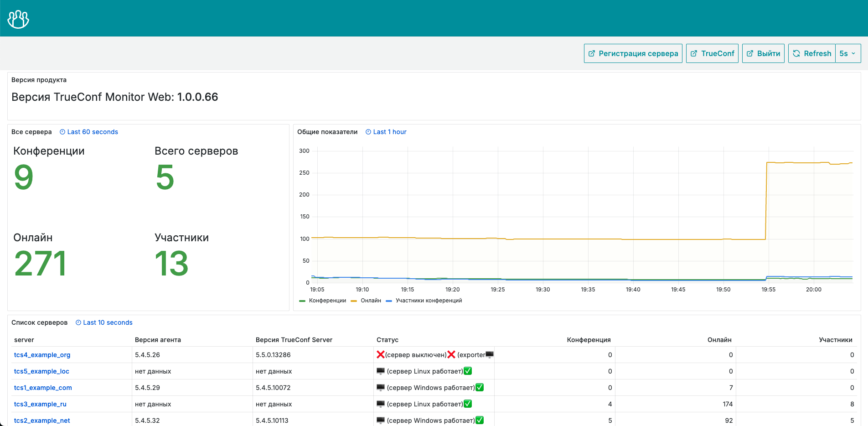Sort by the Конференция column header
Viewport: 868px width, 426px height.
click(x=589, y=340)
